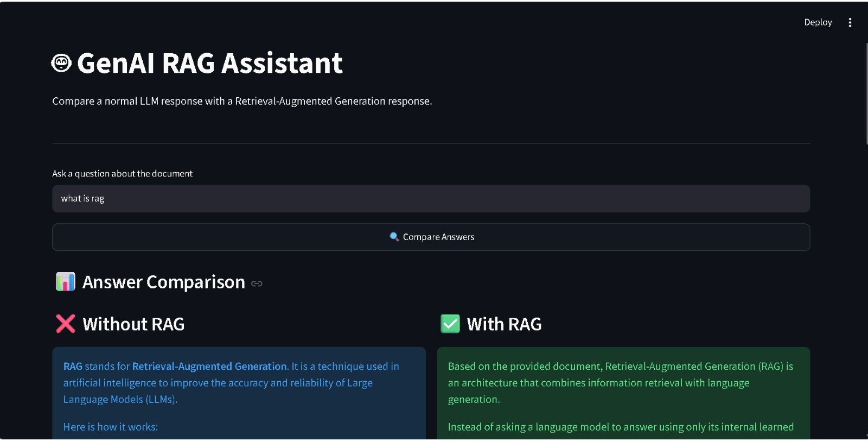Focus the question input field
The width and height of the screenshot is (868, 441).
click(431, 199)
